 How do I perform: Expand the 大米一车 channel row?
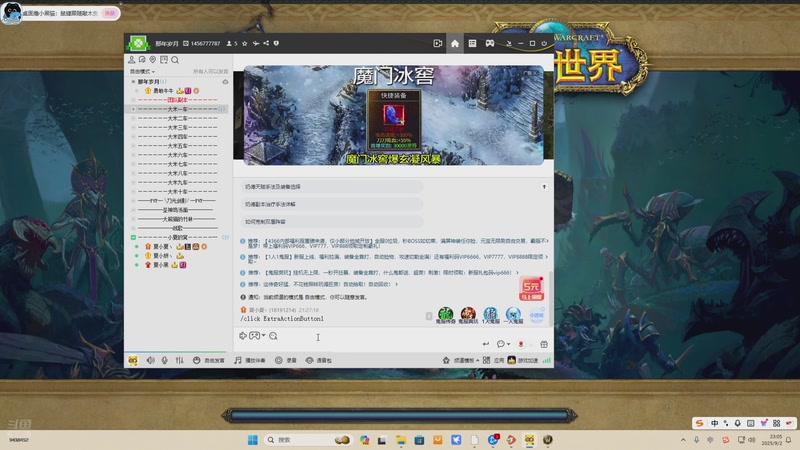coord(133,109)
